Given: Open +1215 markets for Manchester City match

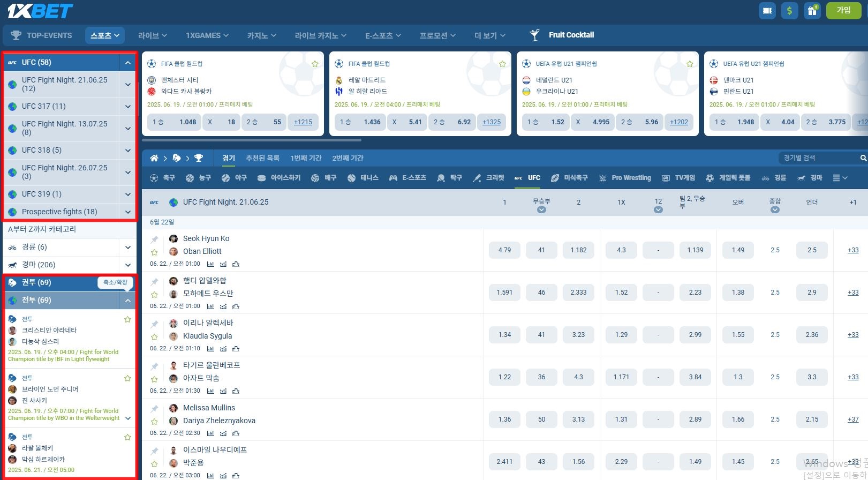Looking at the screenshot, I should (303, 122).
